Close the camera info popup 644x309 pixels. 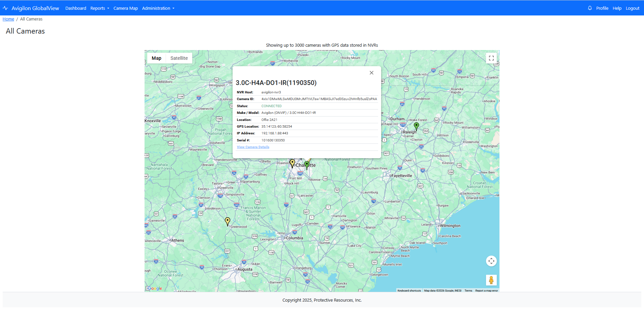tap(371, 73)
